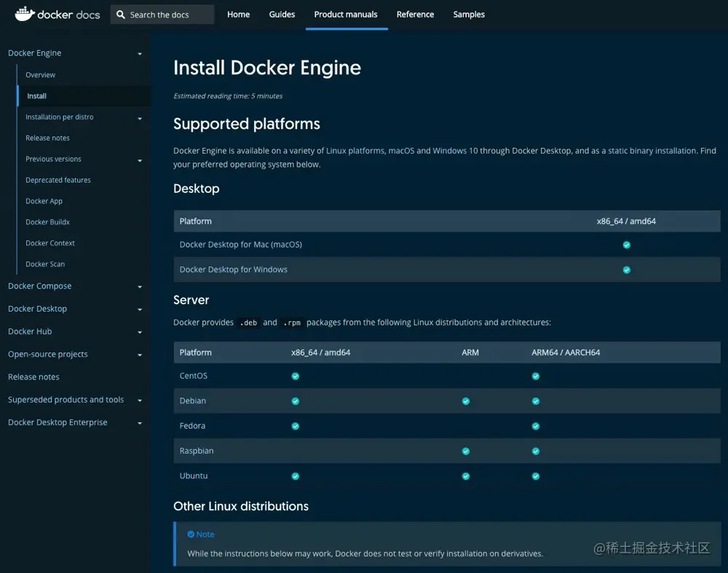Click Fedora's ARM64 / AARCH64 checkmark
The height and width of the screenshot is (573, 728).
coord(535,425)
